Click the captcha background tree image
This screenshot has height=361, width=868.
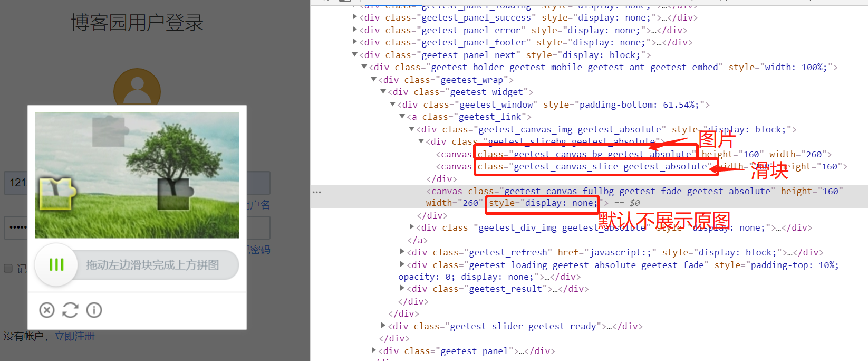point(137,175)
